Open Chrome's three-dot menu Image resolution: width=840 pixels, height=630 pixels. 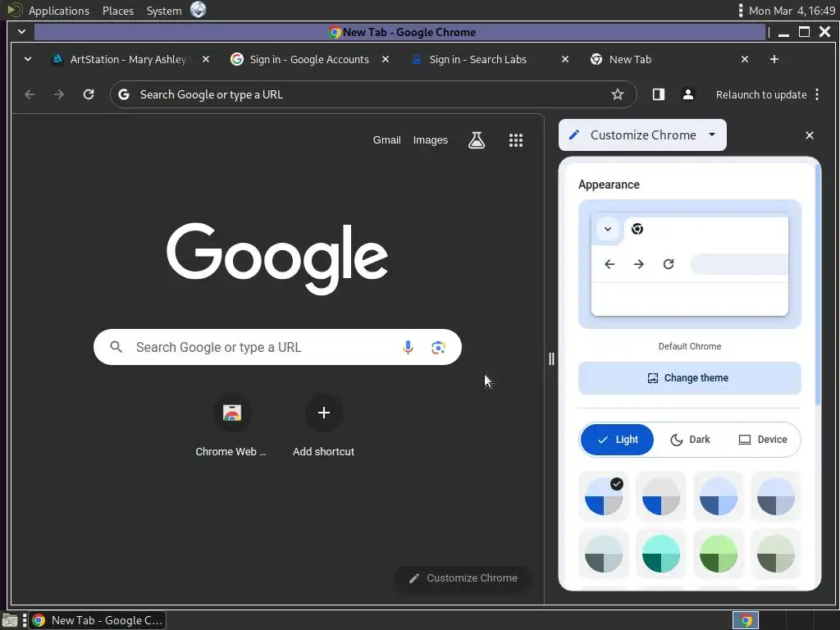(817, 95)
